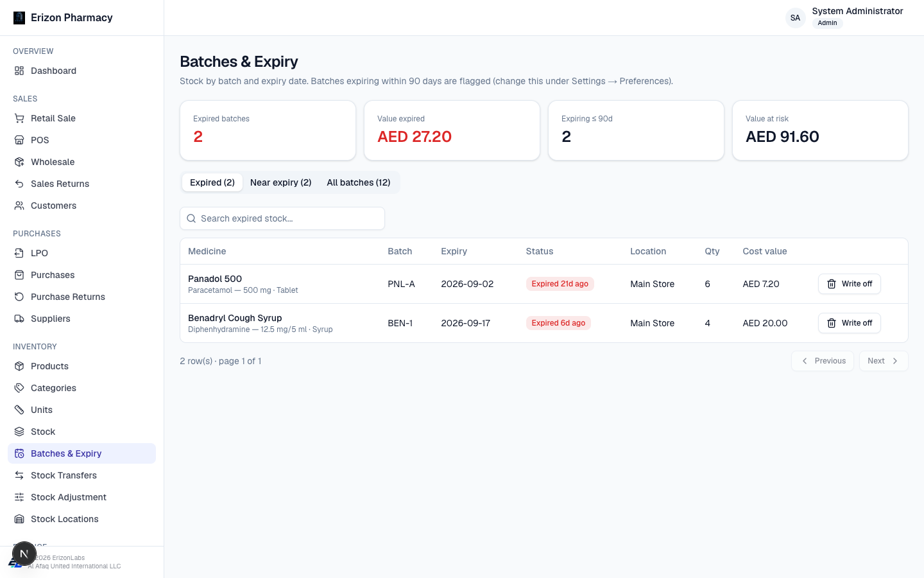The height and width of the screenshot is (578, 924).
Task: Click the Products package icon
Action: click(x=19, y=366)
